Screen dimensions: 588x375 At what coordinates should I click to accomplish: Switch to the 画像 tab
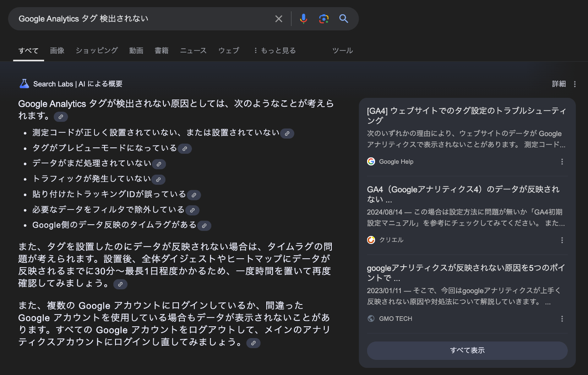57,50
